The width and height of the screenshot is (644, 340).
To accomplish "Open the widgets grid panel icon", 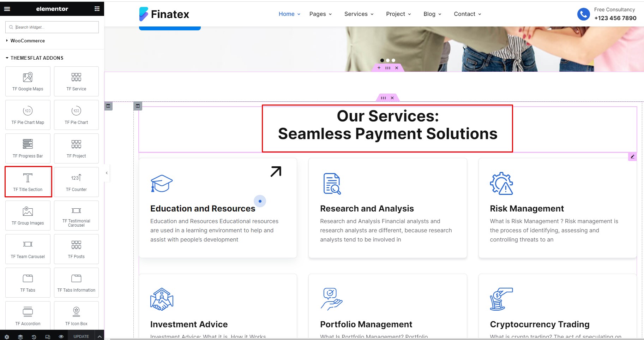I will point(97,9).
